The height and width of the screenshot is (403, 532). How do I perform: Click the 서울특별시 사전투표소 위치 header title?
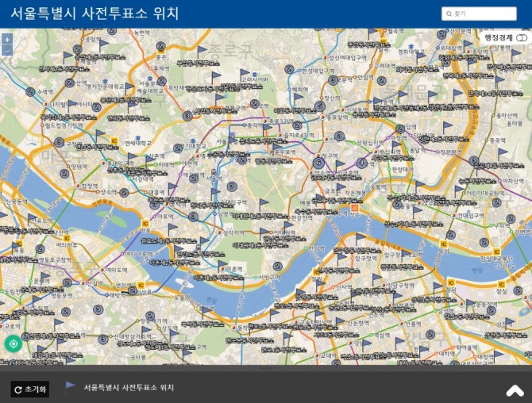click(x=94, y=13)
